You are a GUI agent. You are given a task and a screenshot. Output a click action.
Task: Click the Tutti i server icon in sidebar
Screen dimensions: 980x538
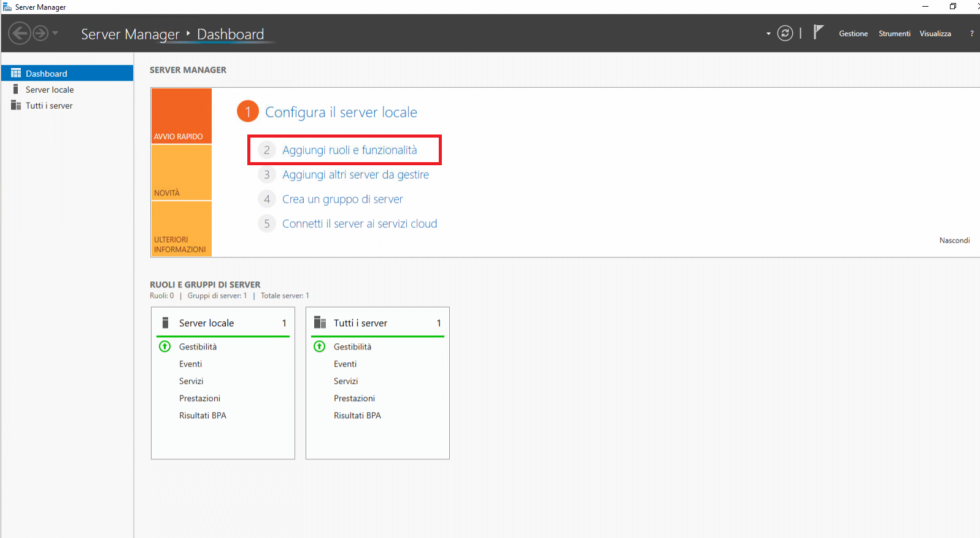16,105
